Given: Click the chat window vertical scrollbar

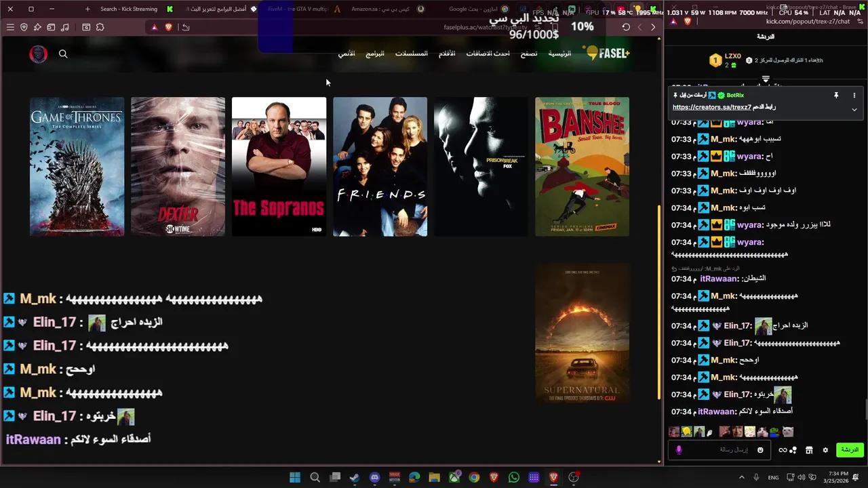Looking at the screenshot, I should click(866, 410).
